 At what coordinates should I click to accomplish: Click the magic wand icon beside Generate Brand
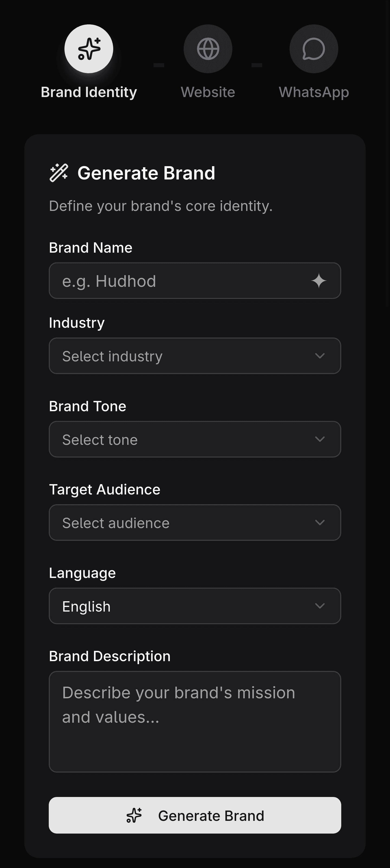59,173
